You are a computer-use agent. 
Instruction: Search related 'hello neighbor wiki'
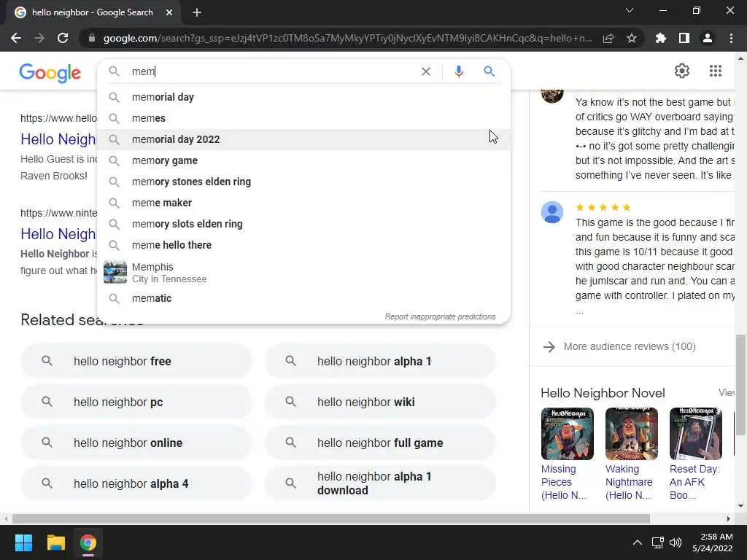tap(379, 402)
